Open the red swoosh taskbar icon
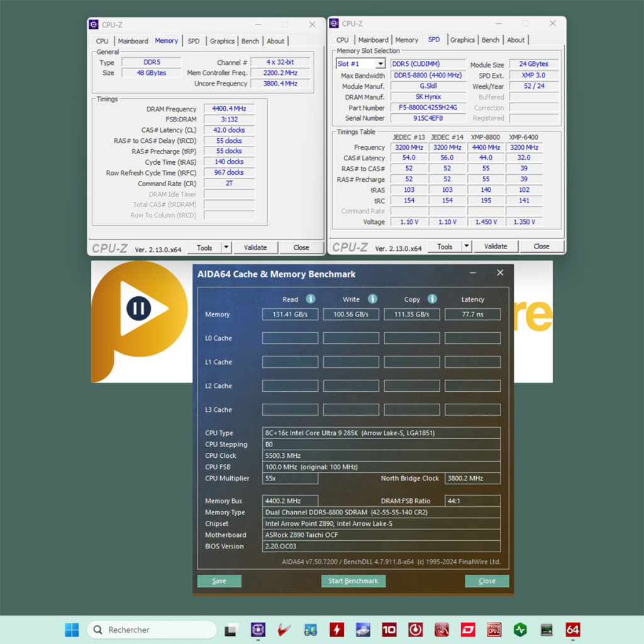This screenshot has height=644, width=644. [284, 630]
